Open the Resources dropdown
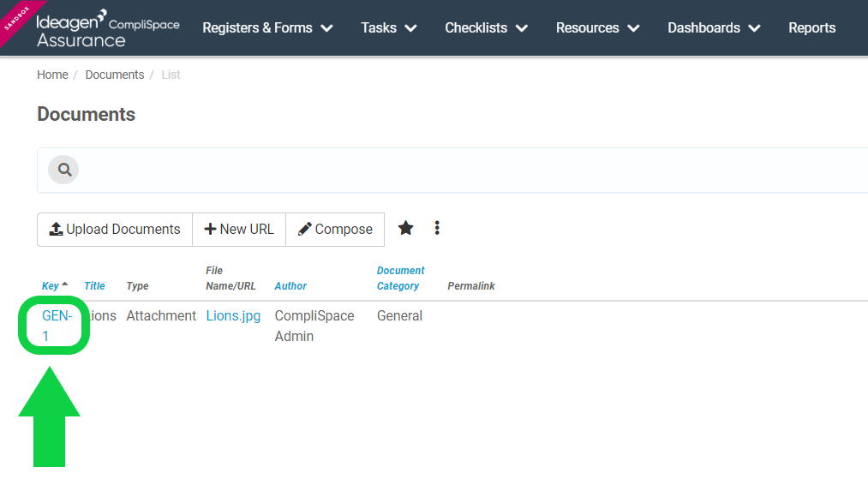 click(x=597, y=27)
